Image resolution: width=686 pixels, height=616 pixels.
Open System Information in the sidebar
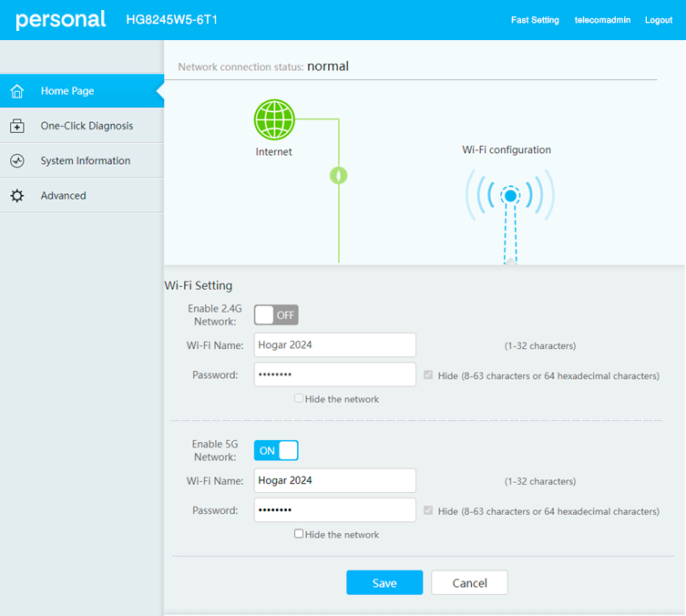(85, 161)
